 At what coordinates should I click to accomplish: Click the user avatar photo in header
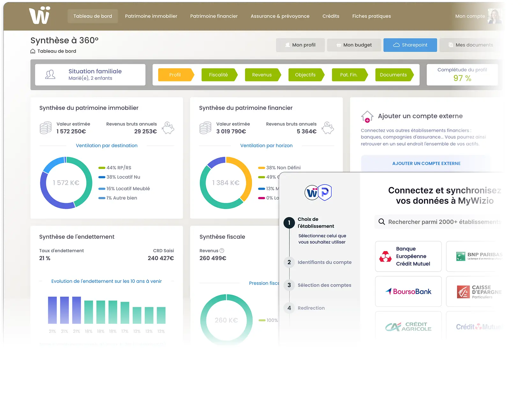[x=494, y=16]
